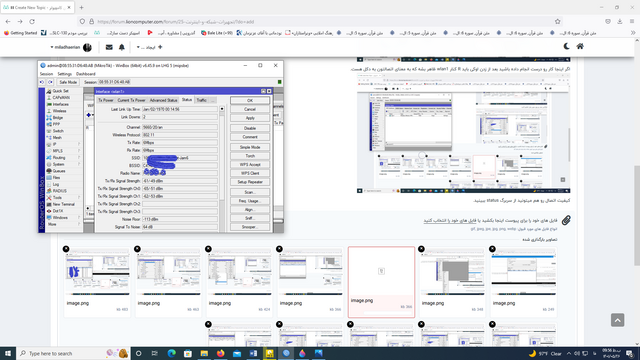Open miladhaerian user account dropdown
This screenshot has height=360, width=640.
click(71, 47)
